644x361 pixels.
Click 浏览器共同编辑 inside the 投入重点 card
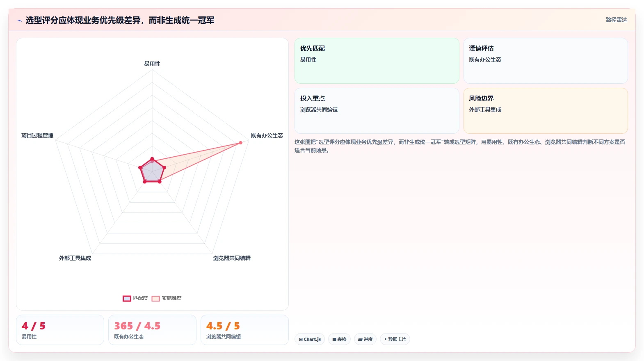click(x=319, y=110)
